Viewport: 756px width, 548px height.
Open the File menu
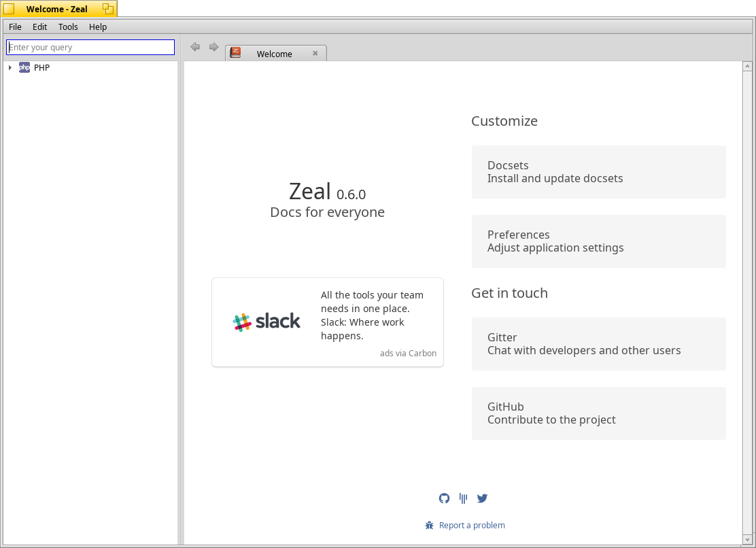pos(15,27)
